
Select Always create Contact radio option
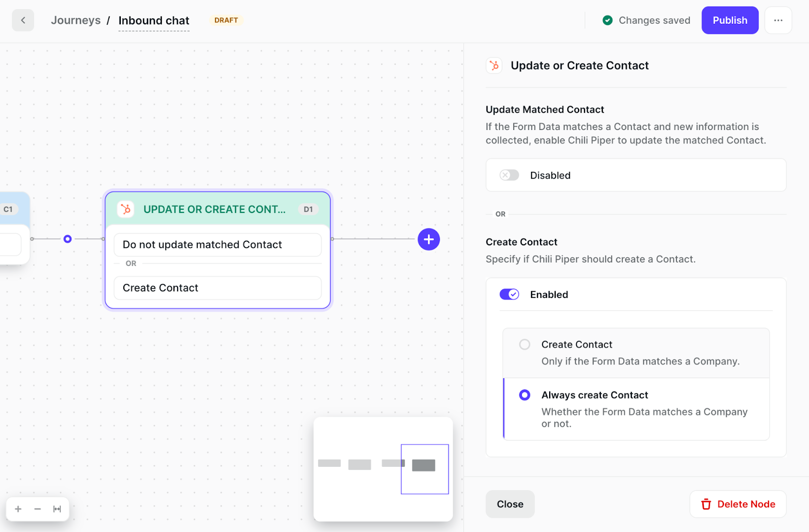click(525, 395)
